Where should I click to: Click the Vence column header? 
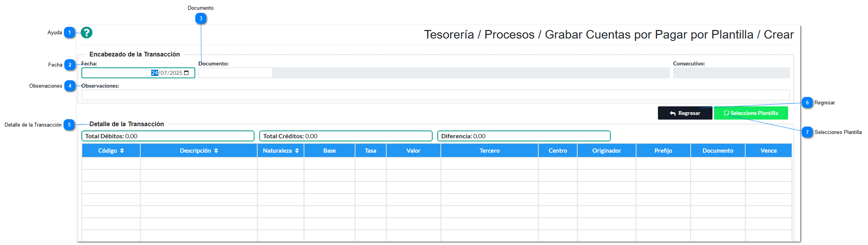[769, 151]
